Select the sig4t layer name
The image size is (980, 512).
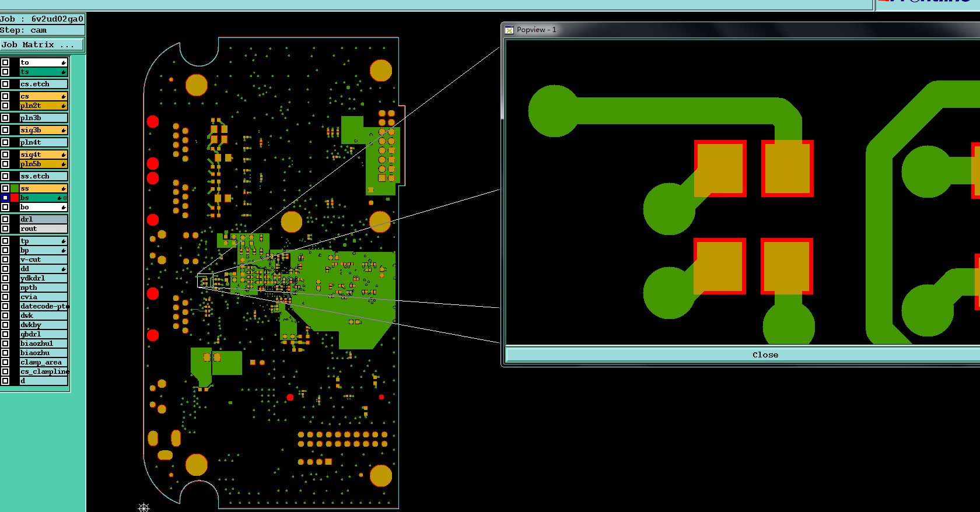(44, 155)
